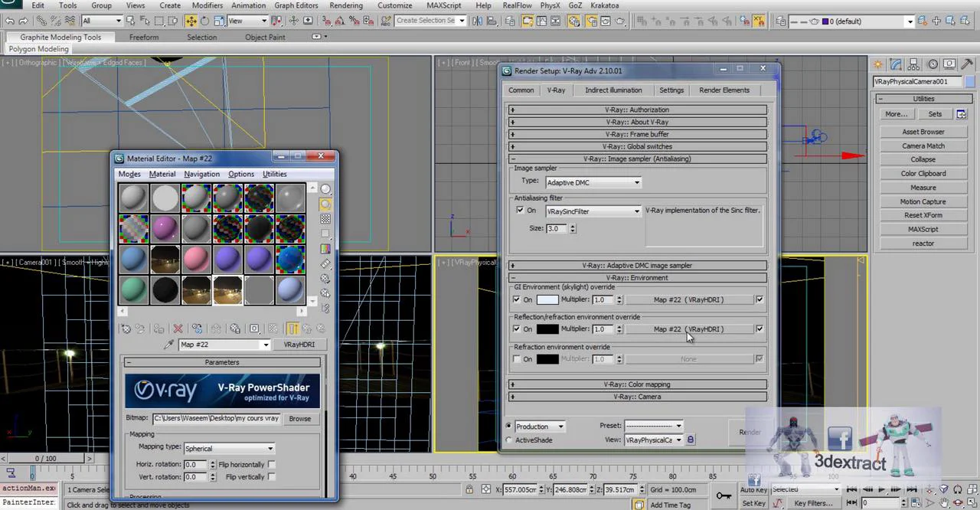The height and width of the screenshot is (510, 980).
Task: Switch to Indirect illumination tab
Action: tap(613, 90)
